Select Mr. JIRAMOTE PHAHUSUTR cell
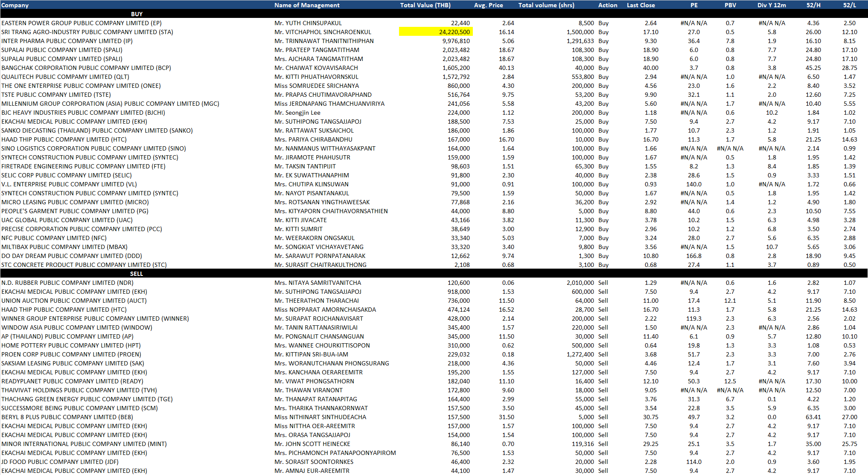 click(312, 157)
